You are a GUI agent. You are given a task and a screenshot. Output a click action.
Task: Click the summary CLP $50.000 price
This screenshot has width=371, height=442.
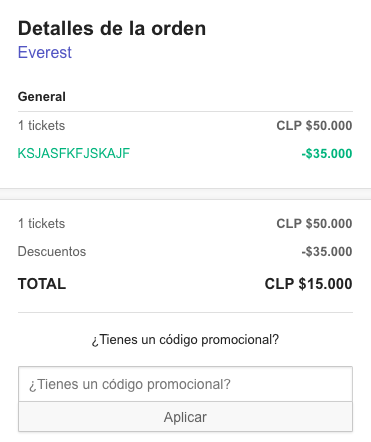click(314, 223)
